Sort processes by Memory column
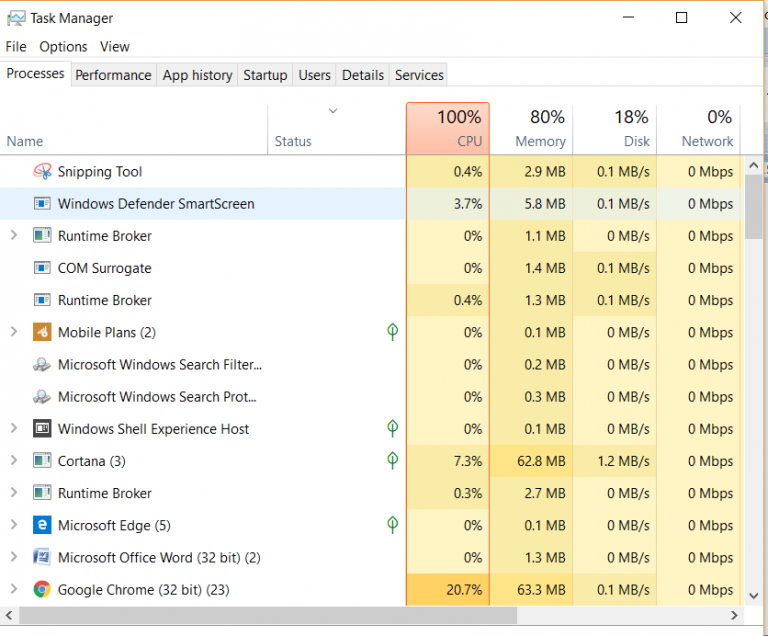 pyautogui.click(x=531, y=130)
